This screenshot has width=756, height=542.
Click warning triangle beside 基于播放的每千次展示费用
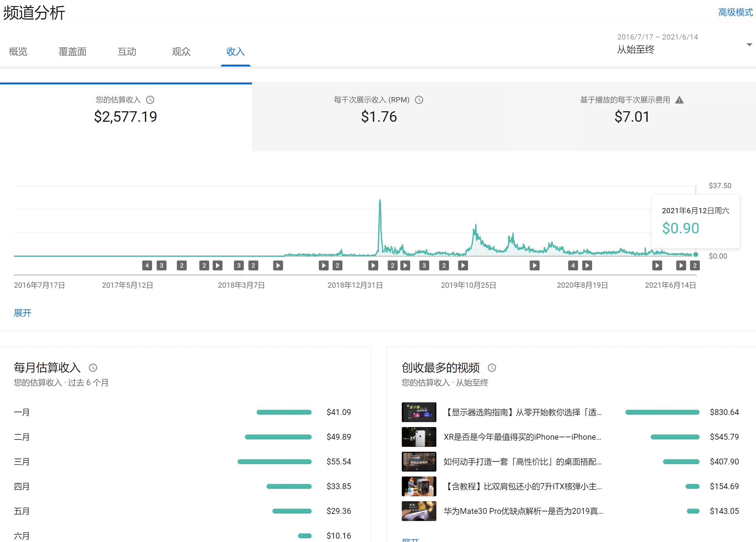pos(679,100)
